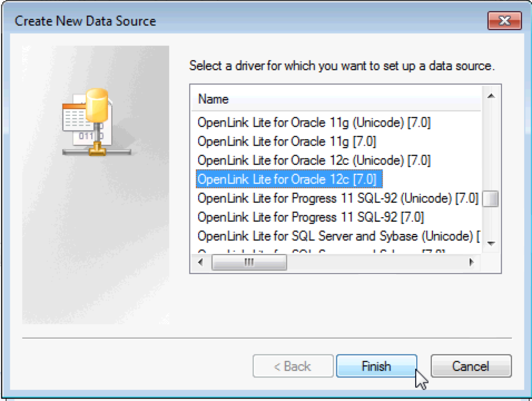Click the disabled Back button
This screenshot has width=532, height=401.
(x=293, y=366)
